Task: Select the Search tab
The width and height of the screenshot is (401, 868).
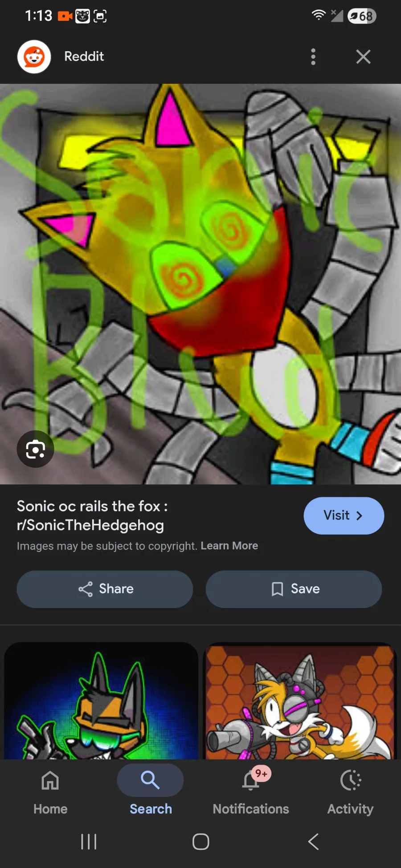Action: click(x=151, y=792)
